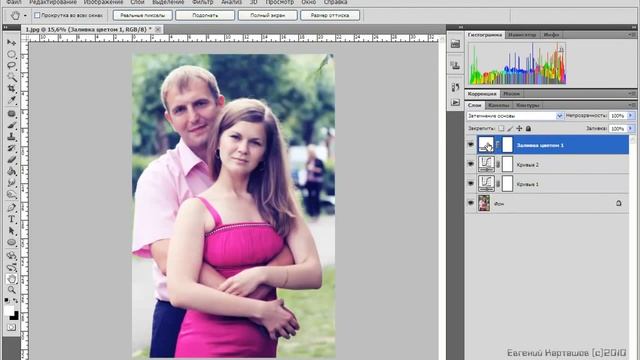Select the Magic Wand tool
Viewport: 640px width, 360px height.
pos(11,77)
